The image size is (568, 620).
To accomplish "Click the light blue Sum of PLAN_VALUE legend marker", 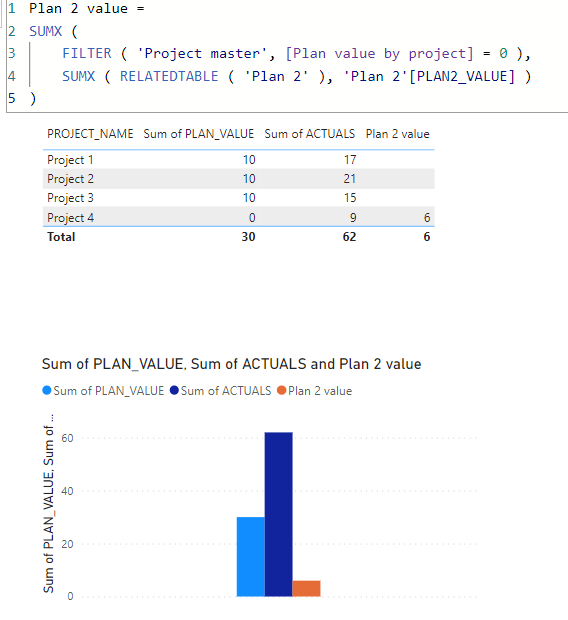I will click(47, 391).
